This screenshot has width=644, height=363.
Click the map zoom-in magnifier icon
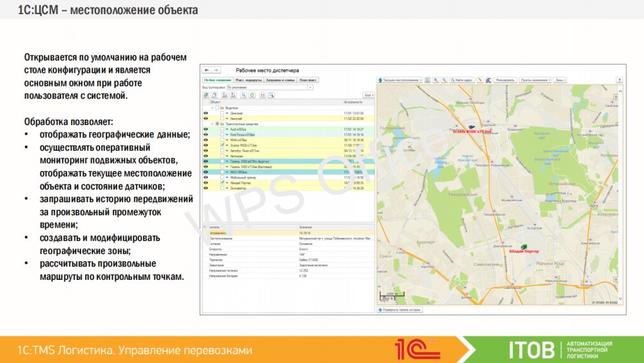click(x=436, y=80)
